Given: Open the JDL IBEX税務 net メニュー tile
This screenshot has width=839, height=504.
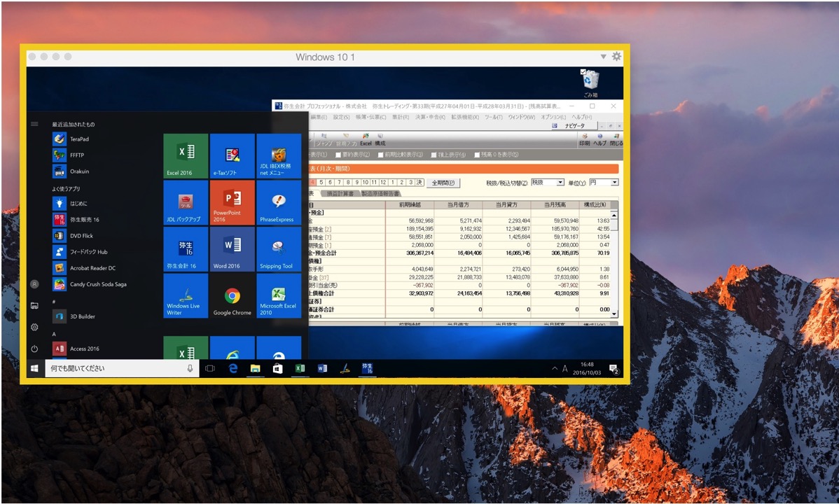Looking at the screenshot, I should point(278,155).
